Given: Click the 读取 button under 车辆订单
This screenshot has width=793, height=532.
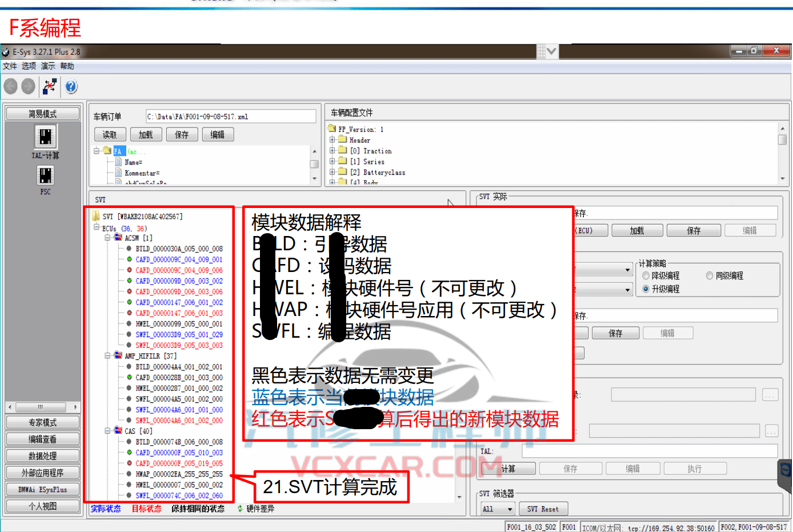Looking at the screenshot, I should (x=110, y=134).
